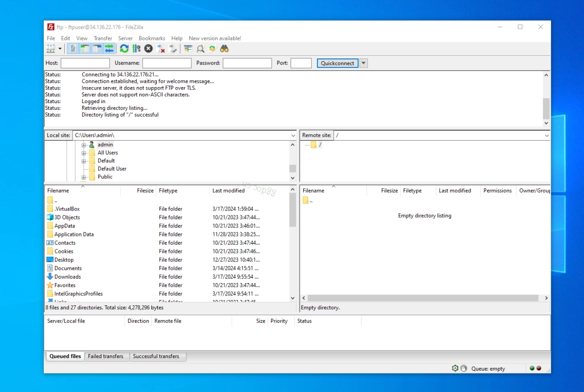Viewport: 584px width, 392px height.
Task: Open the Quickconnect history dropdown
Action: (x=364, y=63)
